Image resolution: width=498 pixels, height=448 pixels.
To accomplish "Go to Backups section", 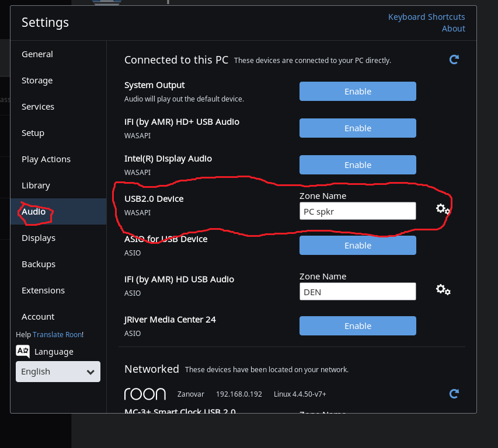I will point(58,264).
